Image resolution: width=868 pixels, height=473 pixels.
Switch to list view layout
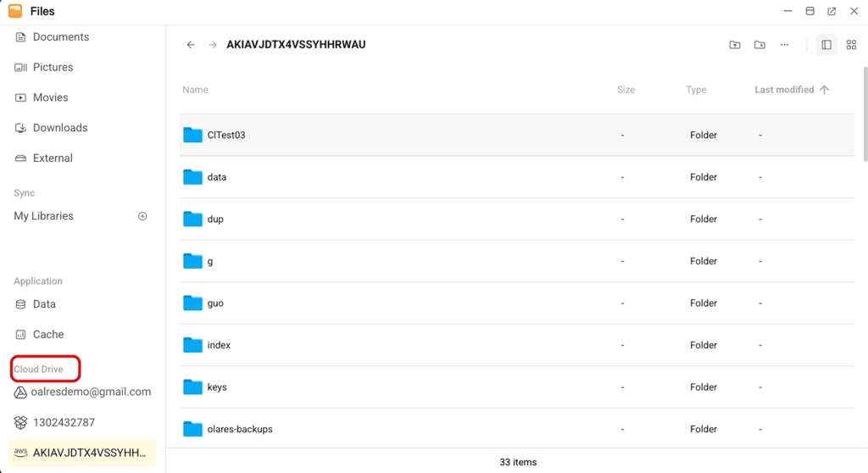[826, 45]
